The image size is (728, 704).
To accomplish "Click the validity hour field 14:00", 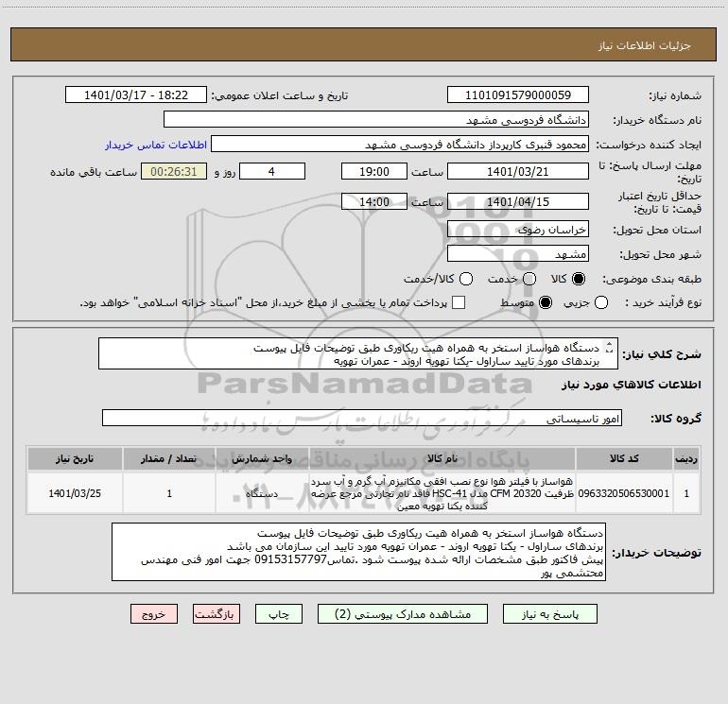I will tap(374, 202).
